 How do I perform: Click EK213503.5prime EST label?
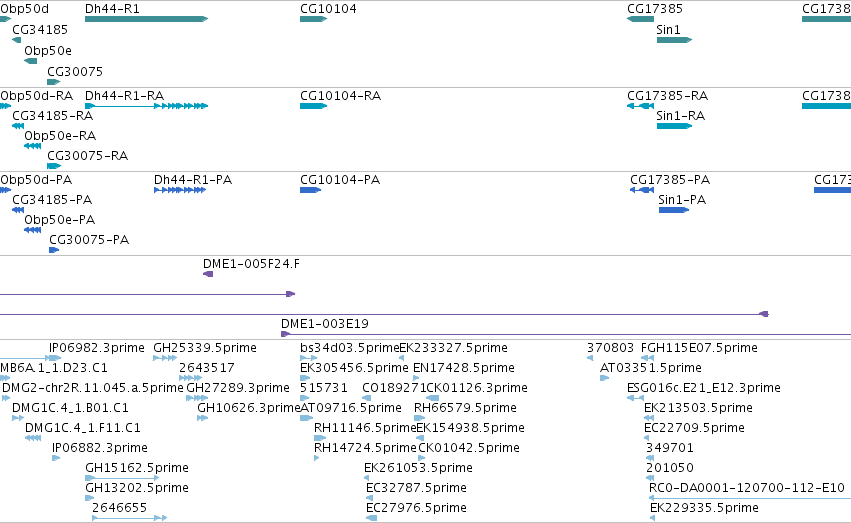tap(698, 408)
